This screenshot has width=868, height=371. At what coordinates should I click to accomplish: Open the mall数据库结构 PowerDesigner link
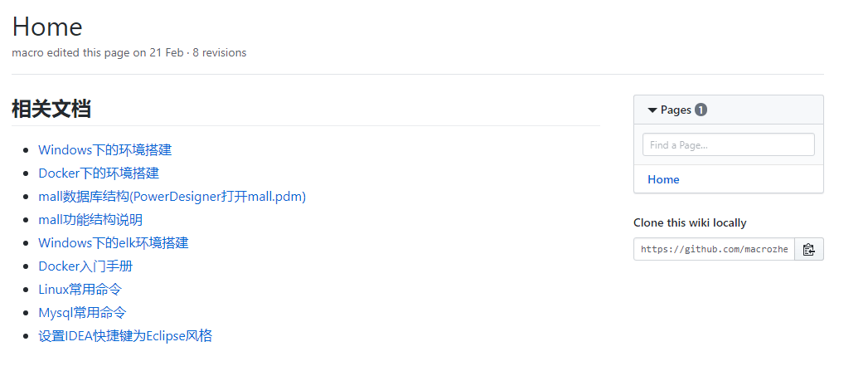tap(172, 197)
